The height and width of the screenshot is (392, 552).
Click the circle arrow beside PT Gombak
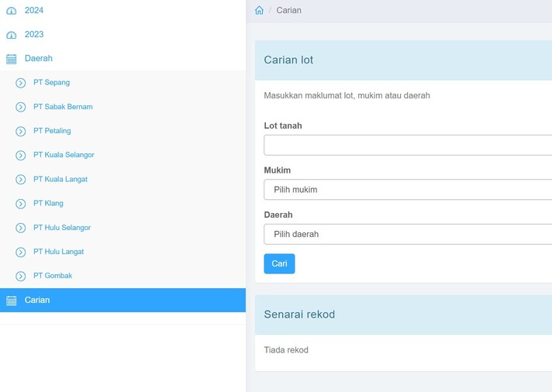pos(21,276)
